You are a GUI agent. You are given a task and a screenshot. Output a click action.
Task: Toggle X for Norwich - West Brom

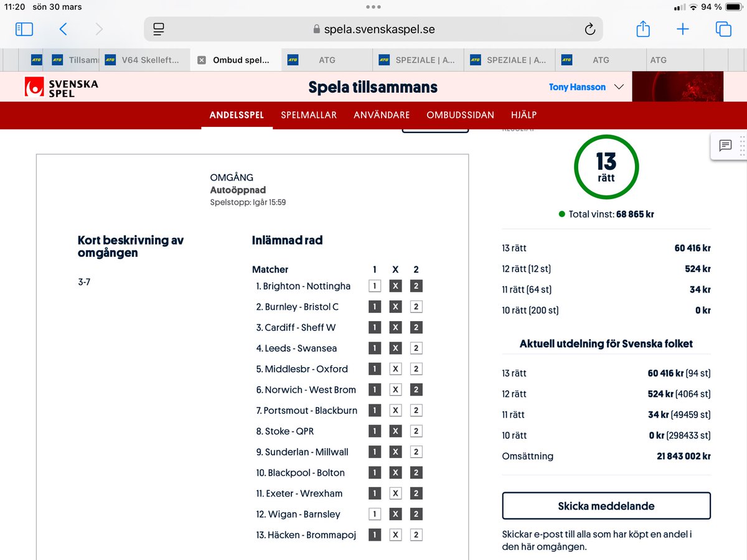click(395, 390)
